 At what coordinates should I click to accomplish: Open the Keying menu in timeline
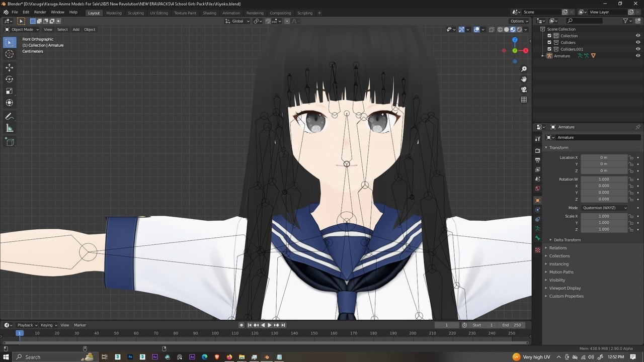click(x=49, y=325)
